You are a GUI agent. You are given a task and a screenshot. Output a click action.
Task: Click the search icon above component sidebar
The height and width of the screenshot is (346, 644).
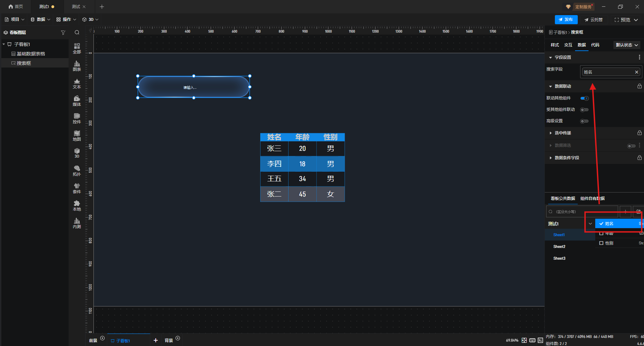click(x=77, y=33)
